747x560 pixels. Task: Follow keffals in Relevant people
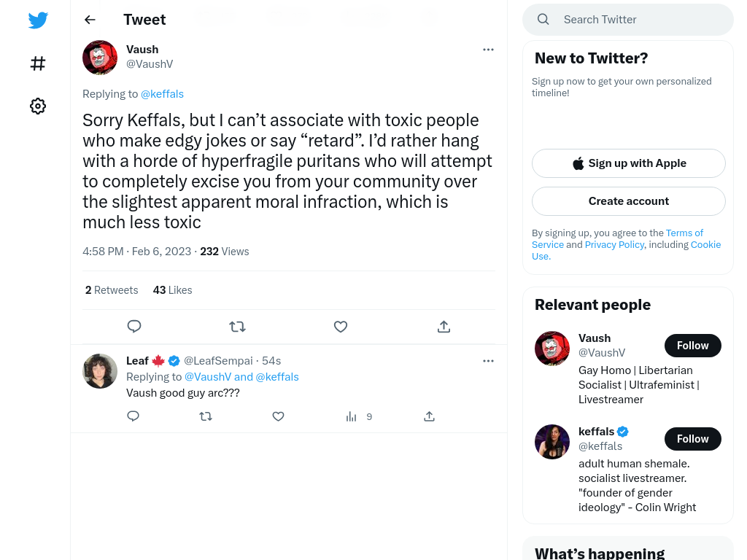click(693, 439)
